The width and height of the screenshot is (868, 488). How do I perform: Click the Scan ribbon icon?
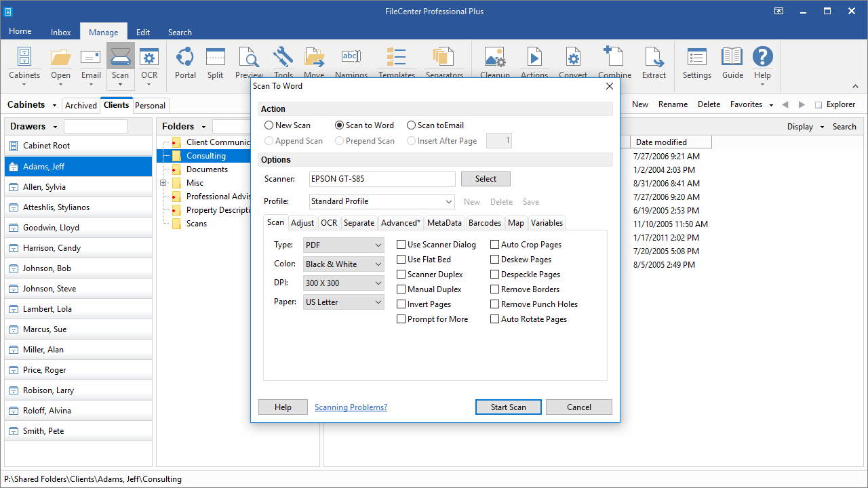[x=120, y=64]
